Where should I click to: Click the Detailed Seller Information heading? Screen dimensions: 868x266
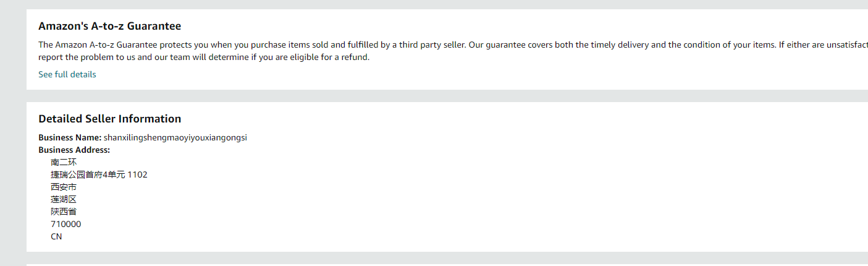click(109, 119)
